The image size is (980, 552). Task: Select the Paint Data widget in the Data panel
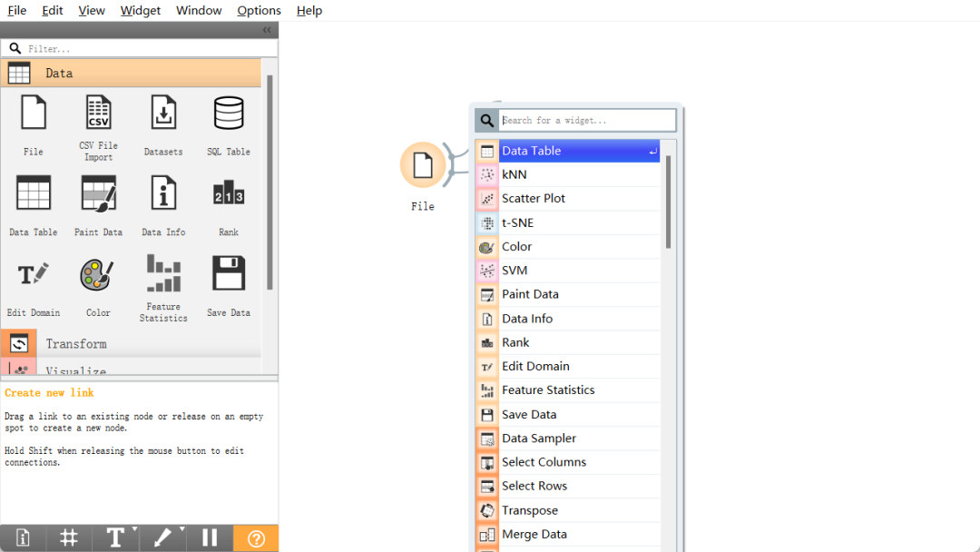[x=98, y=206]
